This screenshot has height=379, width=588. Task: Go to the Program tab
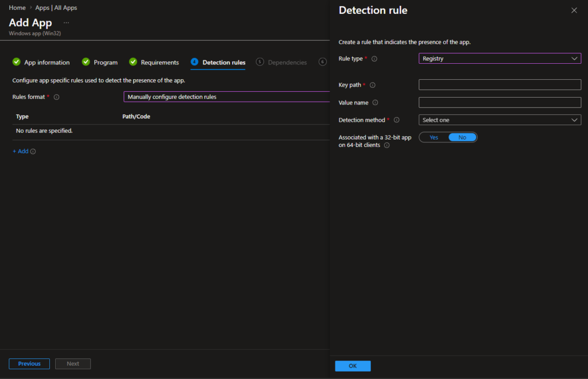point(106,63)
